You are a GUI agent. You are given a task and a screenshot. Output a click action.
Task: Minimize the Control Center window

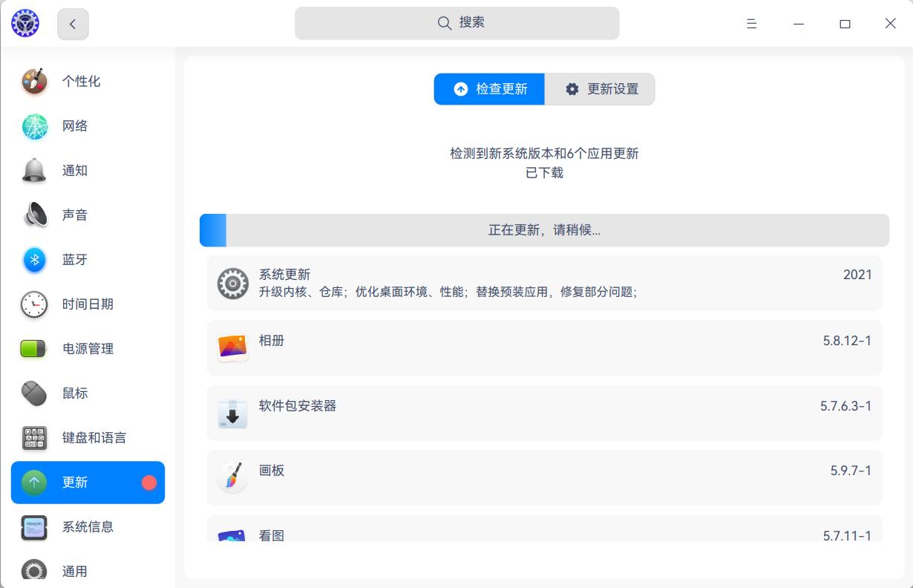pos(799,24)
